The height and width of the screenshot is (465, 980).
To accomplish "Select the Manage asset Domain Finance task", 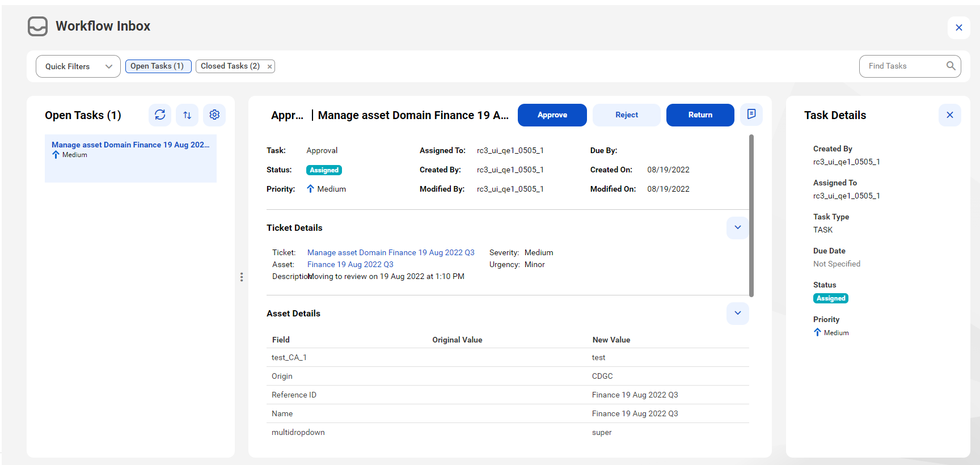I will [130, 158].
